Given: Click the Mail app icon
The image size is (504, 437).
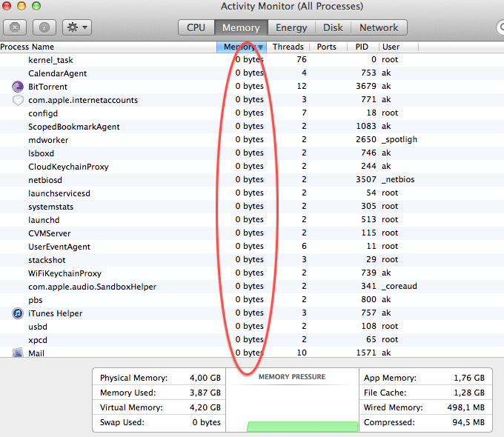Looking at the screenshot, I should (18, 353).
